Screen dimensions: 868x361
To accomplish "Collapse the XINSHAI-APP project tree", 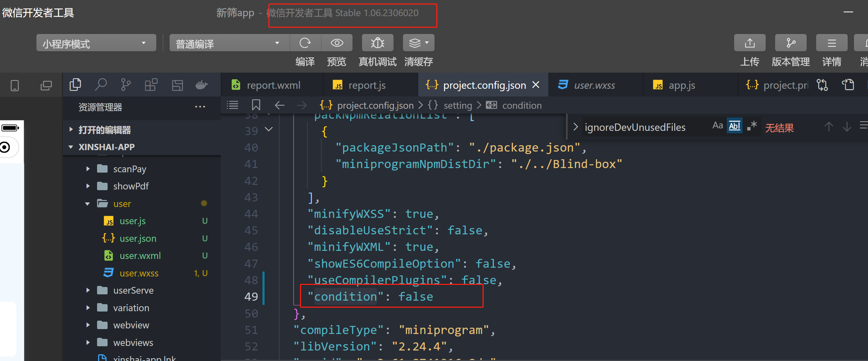I will pos(71,147).
